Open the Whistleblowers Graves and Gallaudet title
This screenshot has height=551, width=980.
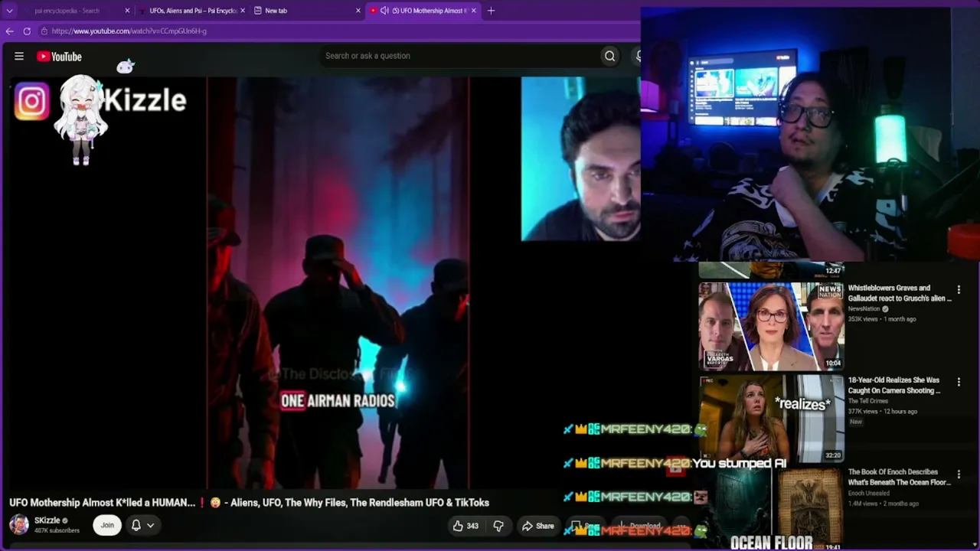[900, 293]
